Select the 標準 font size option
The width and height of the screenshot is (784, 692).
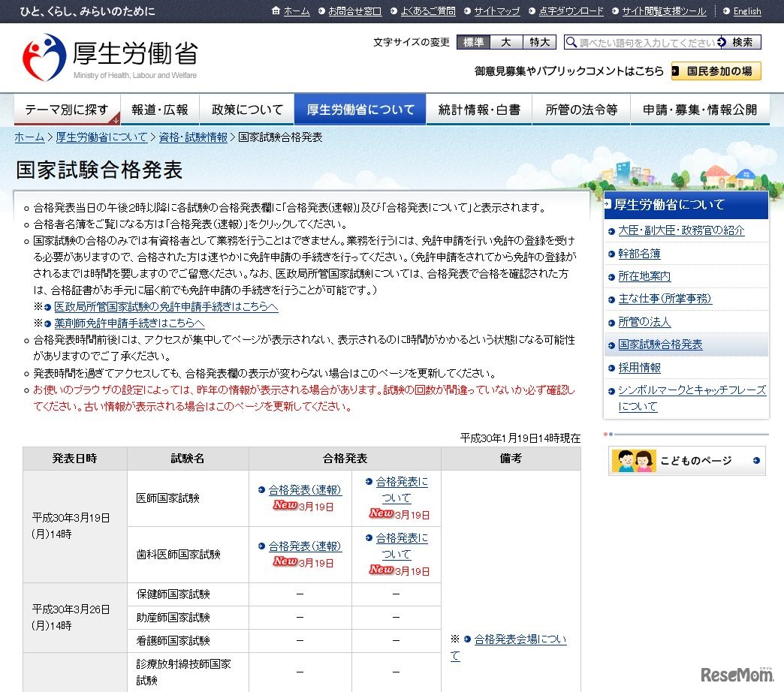point(472,42)
